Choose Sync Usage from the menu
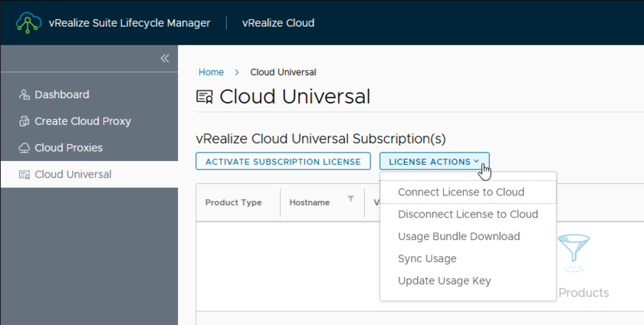Viewport: 644px width, 325px height. 427,259
